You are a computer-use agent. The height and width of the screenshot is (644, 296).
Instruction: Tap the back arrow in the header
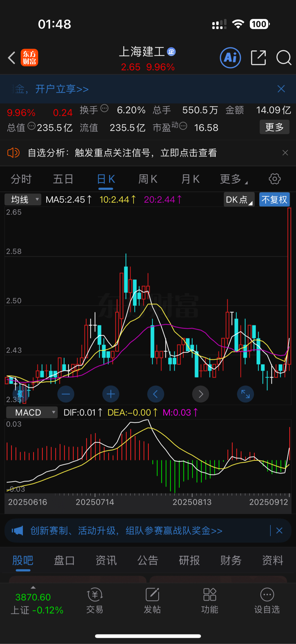[x=12, y=58]
